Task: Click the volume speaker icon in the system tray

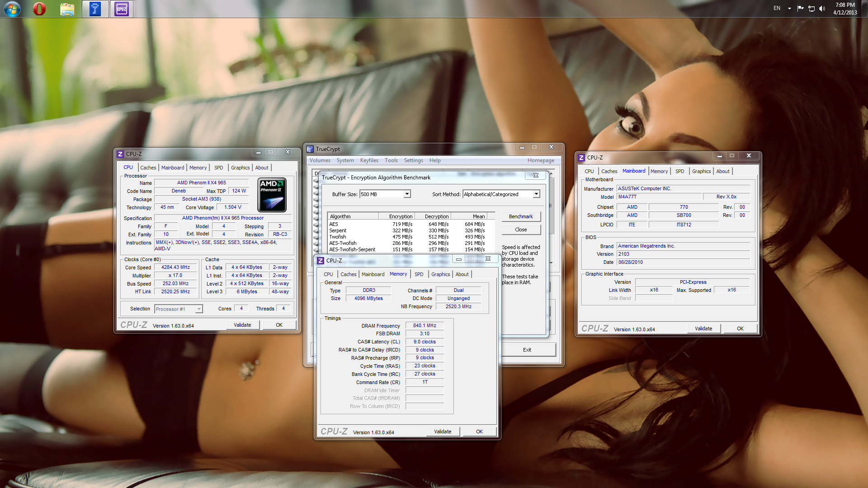Action: click(822, 9)
